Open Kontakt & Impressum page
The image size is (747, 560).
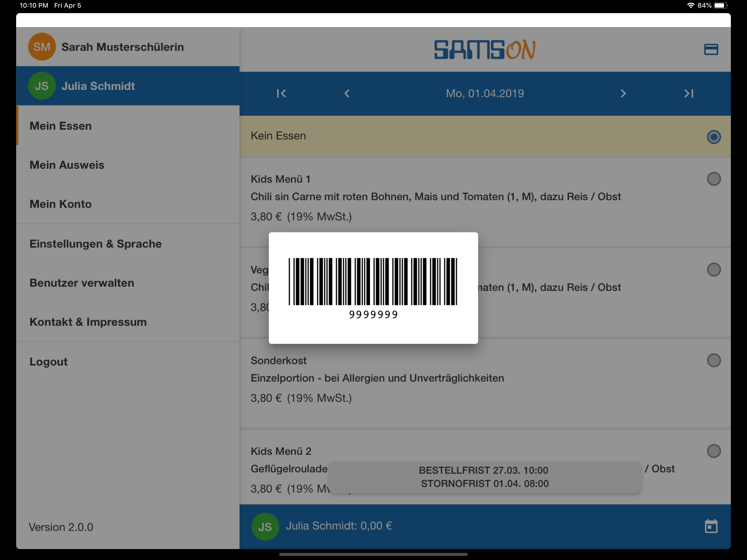[88, 322]
